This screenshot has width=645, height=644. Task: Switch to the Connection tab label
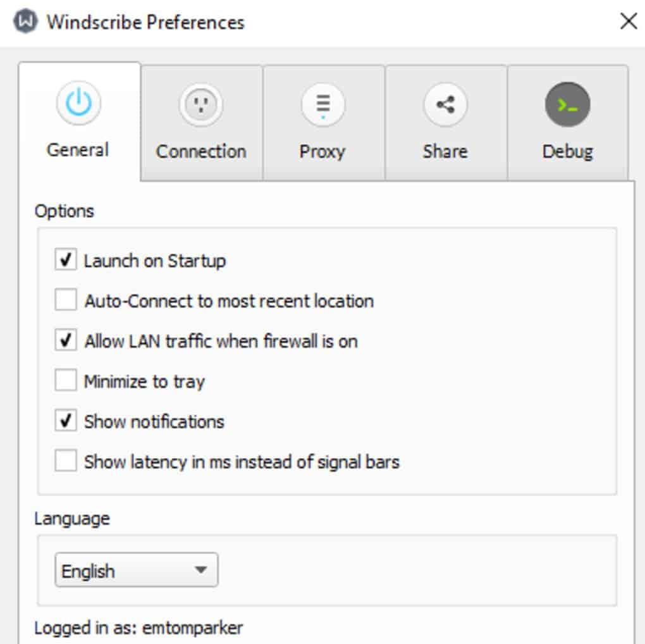pyautogui.click(x=201, y=152)
